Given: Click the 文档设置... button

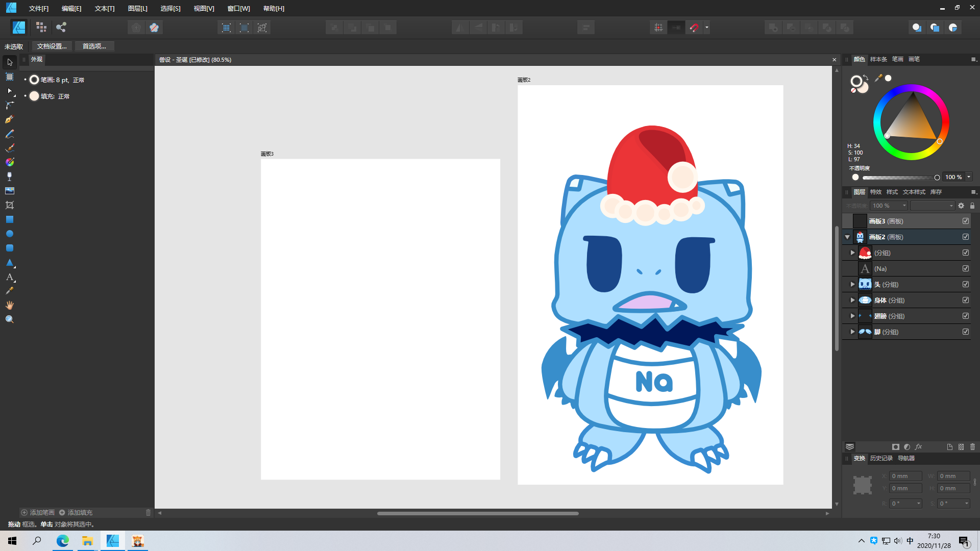Looking at the screenshot, I should click(52, 46).
